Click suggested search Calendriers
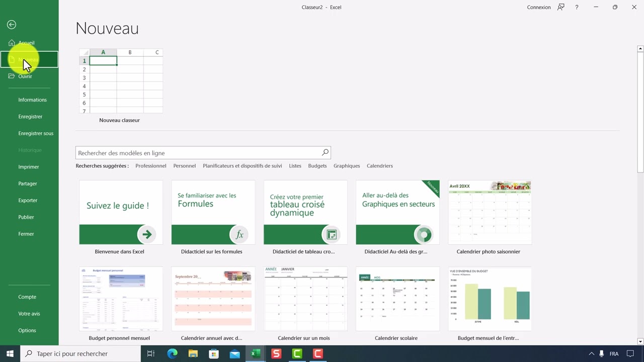Screen dimensions: 644x362 (x=380, y=166)
